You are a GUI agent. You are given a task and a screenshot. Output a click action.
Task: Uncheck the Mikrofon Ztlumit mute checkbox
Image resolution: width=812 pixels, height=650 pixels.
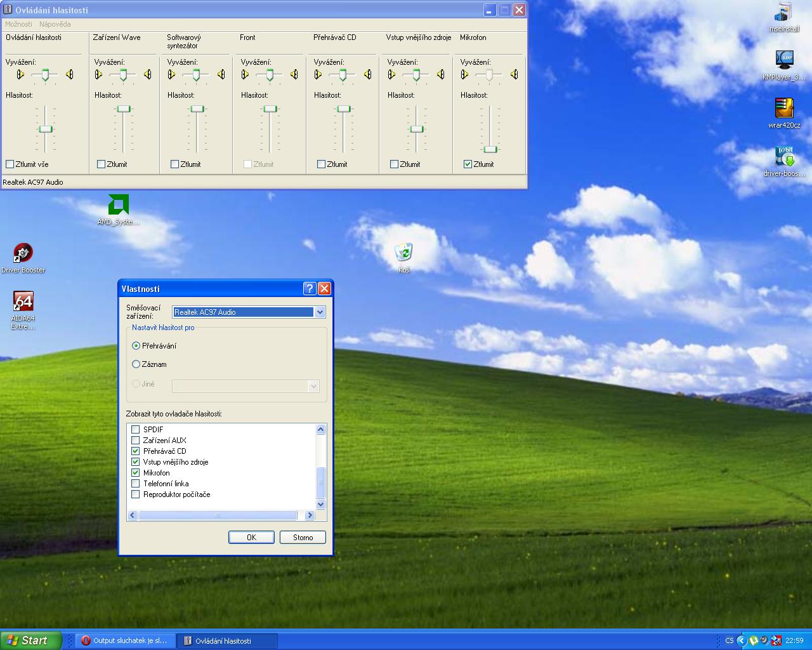(x=468, y=164)
